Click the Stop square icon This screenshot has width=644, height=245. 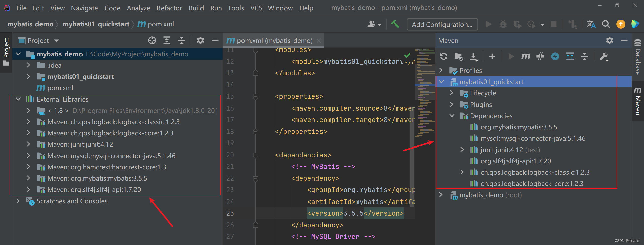(554, 24)
